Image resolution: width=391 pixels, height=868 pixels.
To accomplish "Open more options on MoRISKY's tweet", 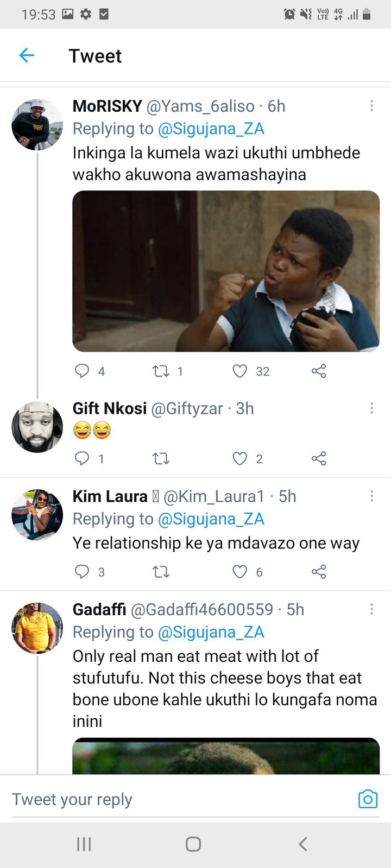I will tap(371, 106).
